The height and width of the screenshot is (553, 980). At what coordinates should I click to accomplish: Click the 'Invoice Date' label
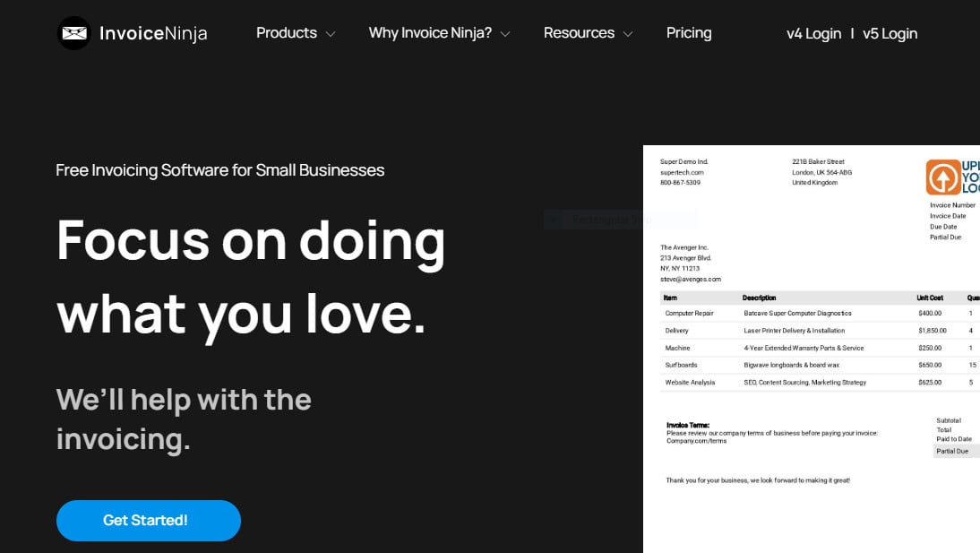pyautogui.click(x=948, y=216)
